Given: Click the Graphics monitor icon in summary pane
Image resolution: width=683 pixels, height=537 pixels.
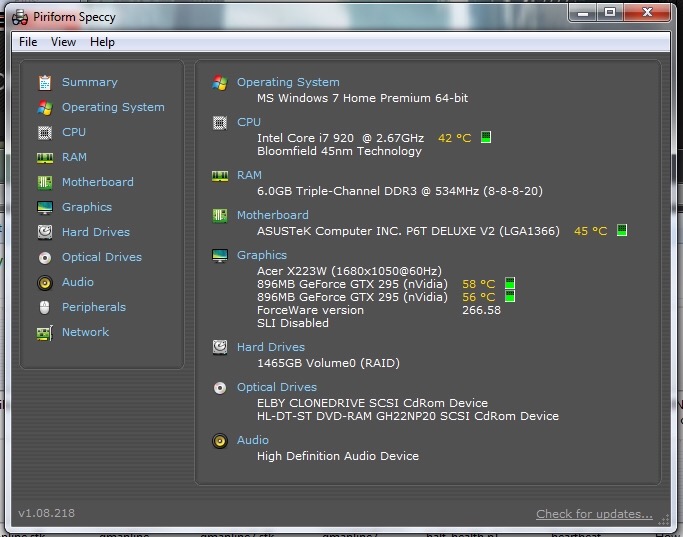Looking at the screenshot, I should tap(220, 256).
